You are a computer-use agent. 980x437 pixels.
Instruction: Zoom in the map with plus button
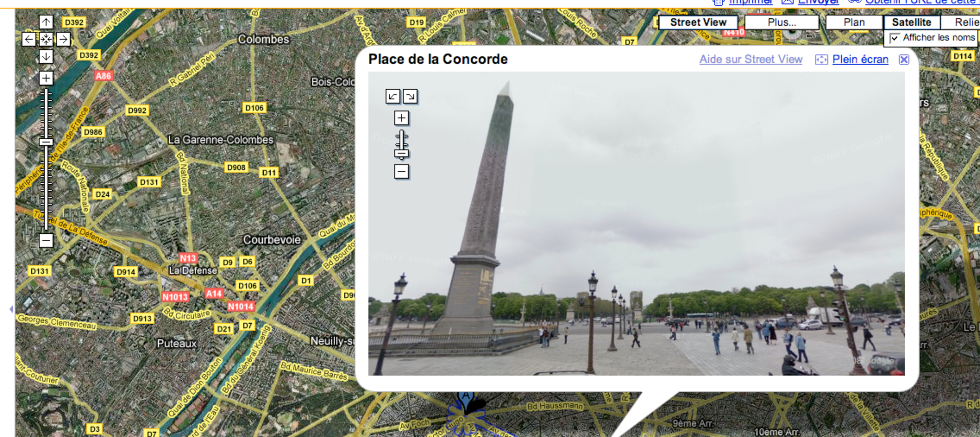coord(46,78)
